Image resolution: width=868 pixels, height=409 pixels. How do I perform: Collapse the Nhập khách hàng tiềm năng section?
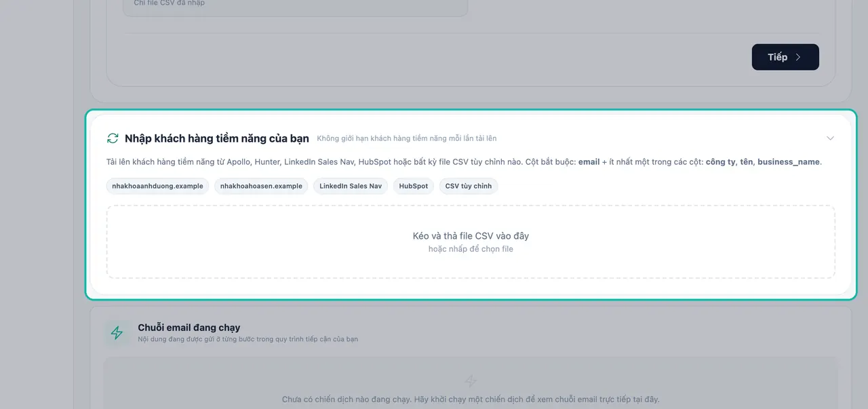(x=830, y=138)
